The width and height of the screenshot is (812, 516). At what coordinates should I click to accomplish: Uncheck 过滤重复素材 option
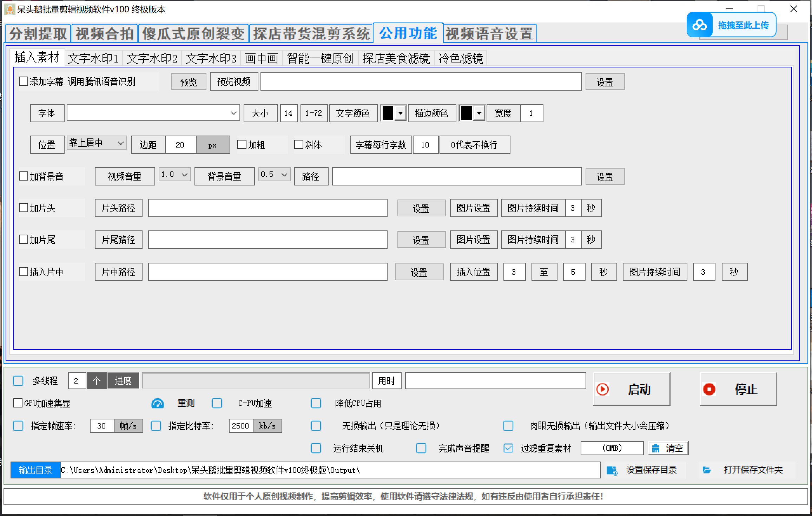tap(508, 448)
